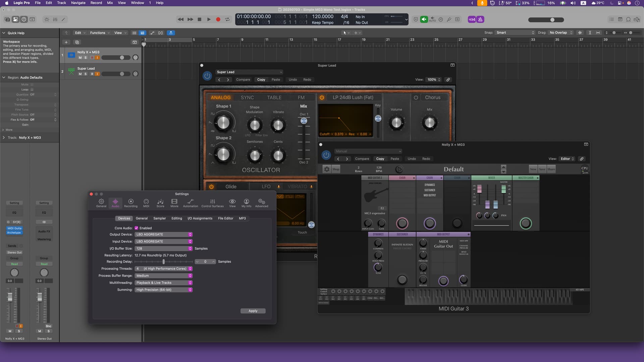Record-enable the Super Lead track
This screenshot has width=644, height=362.
click(92, 74)
